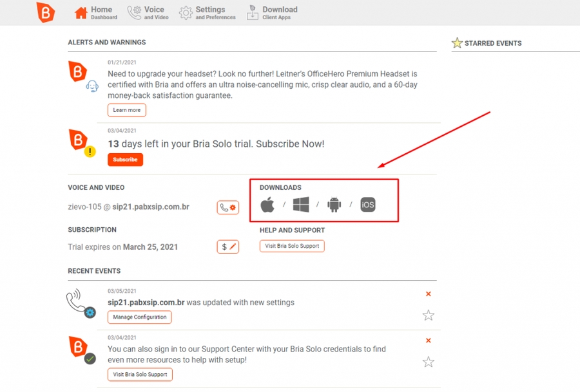
Task: Open voice account phone settings icon
Action: [x=228, y=207]
